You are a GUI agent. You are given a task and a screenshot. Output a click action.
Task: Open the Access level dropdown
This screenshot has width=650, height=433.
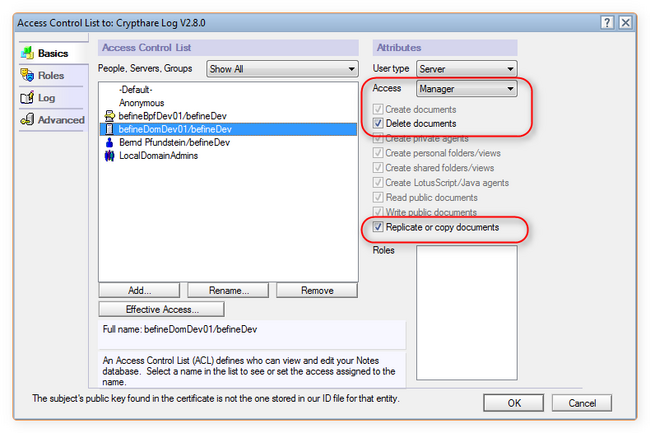tap(466, 89)
